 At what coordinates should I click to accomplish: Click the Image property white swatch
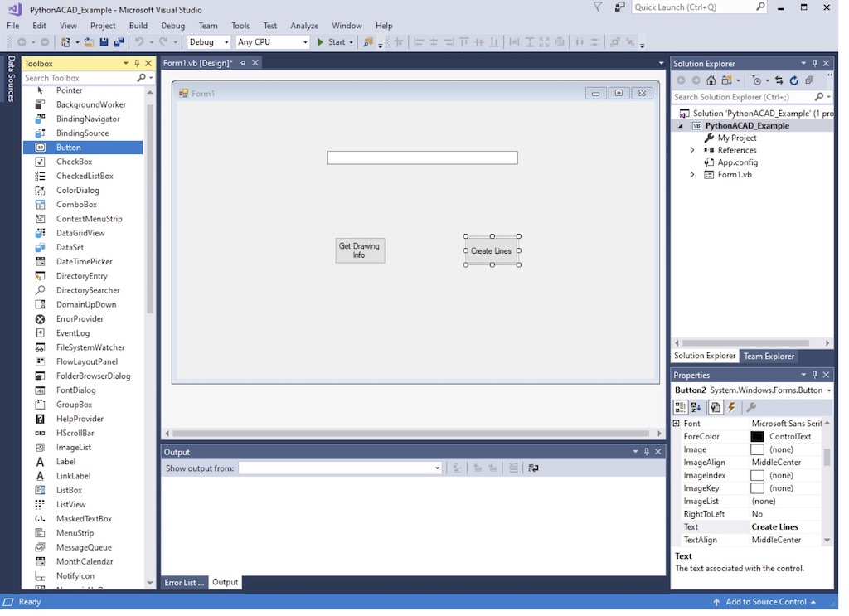757,450
